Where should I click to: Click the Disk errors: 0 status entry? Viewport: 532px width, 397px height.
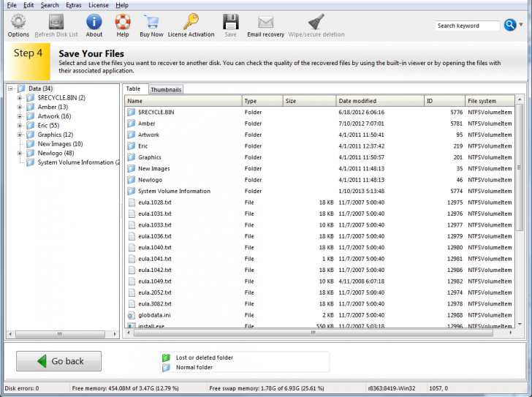click(x=22, y=388)
